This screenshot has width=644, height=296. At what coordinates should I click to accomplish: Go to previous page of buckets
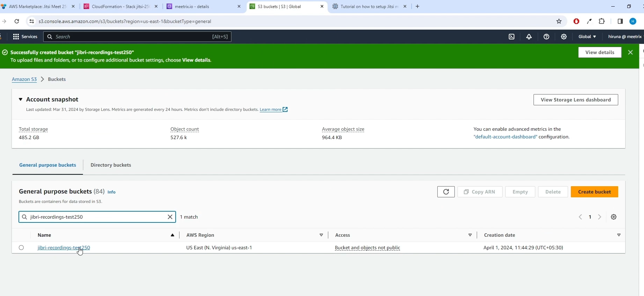coord(580,217)
